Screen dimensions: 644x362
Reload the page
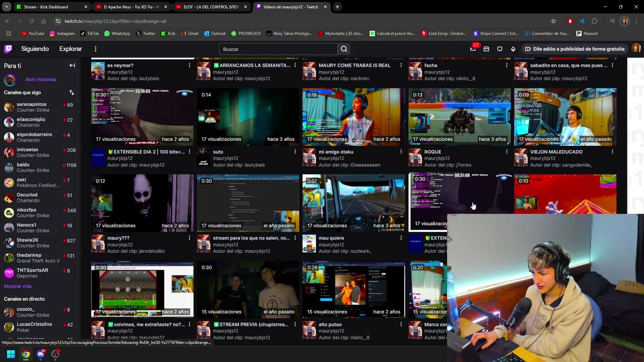click(31, 21)
